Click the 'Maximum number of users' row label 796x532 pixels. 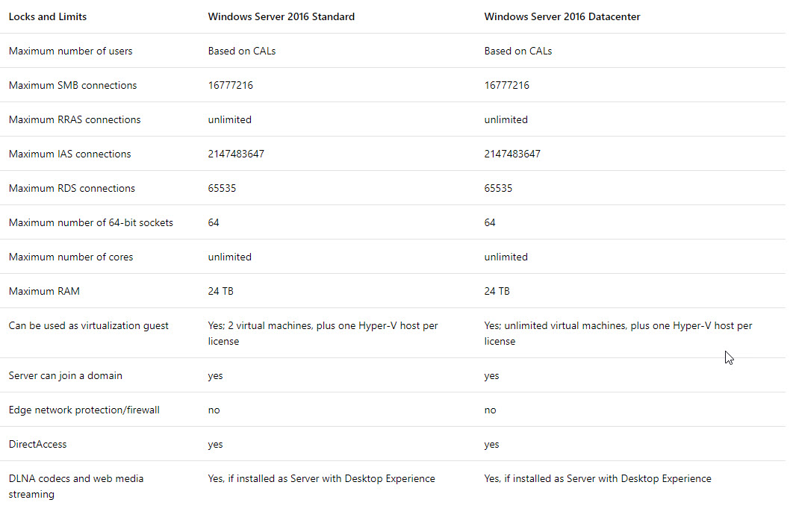[x=70, y=51]
